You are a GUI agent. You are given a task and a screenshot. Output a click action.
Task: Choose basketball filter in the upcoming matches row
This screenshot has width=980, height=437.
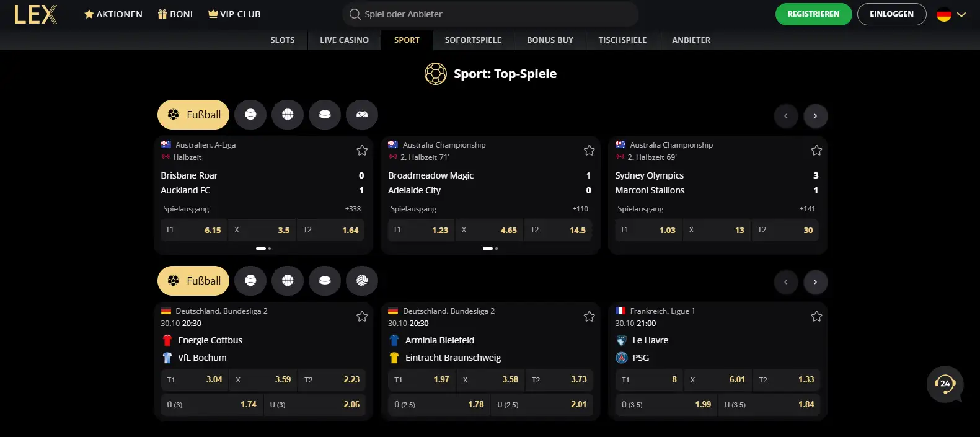[288, 281]
